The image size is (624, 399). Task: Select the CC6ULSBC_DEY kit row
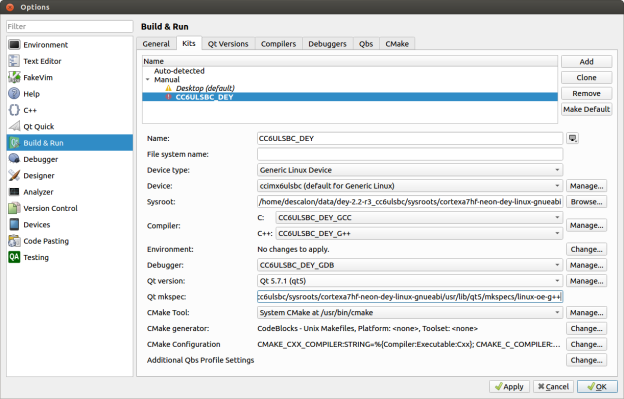tap(350, 97)
